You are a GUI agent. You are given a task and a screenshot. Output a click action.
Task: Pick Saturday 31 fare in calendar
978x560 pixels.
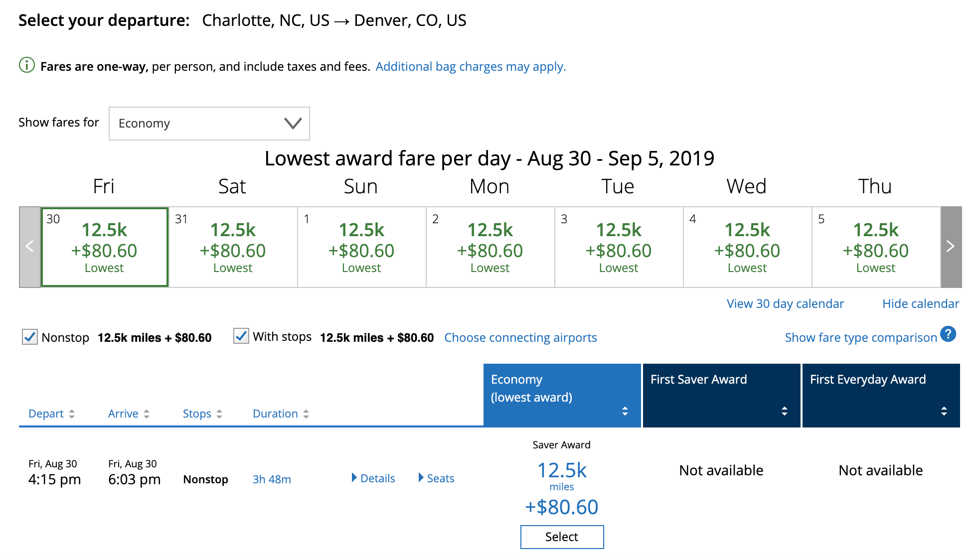click(233, 247)
